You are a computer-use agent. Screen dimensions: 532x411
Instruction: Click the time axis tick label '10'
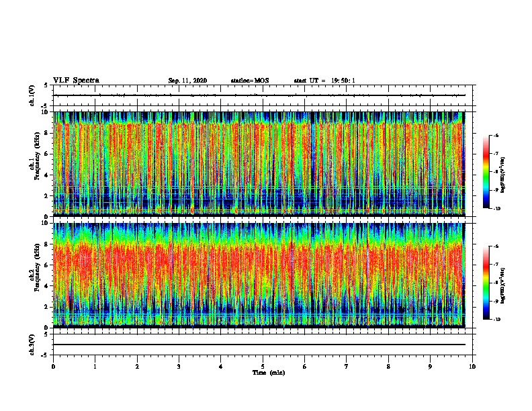pyautogui.click(x=472, y=367)
